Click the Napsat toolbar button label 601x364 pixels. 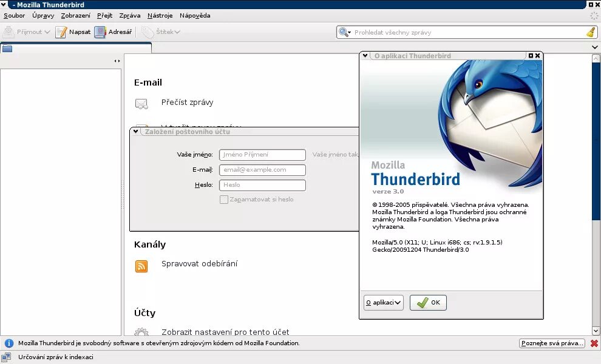(x=80, y=32)
